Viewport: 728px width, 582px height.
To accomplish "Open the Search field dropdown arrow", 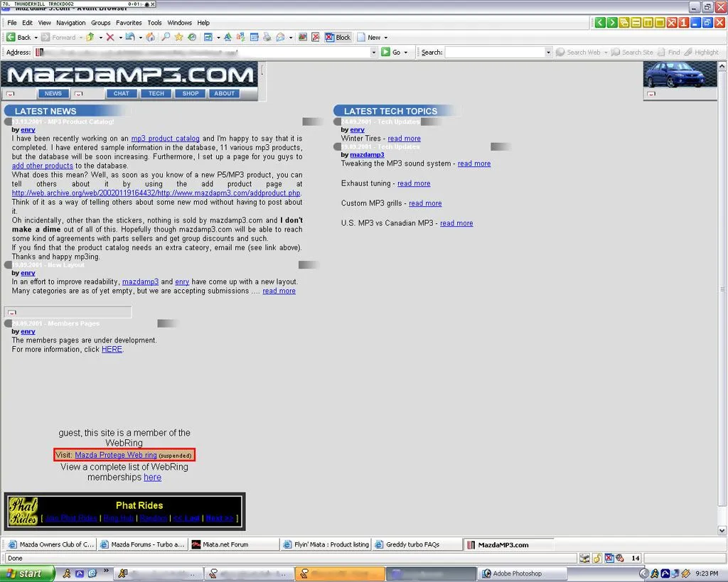I will [549, 51].
